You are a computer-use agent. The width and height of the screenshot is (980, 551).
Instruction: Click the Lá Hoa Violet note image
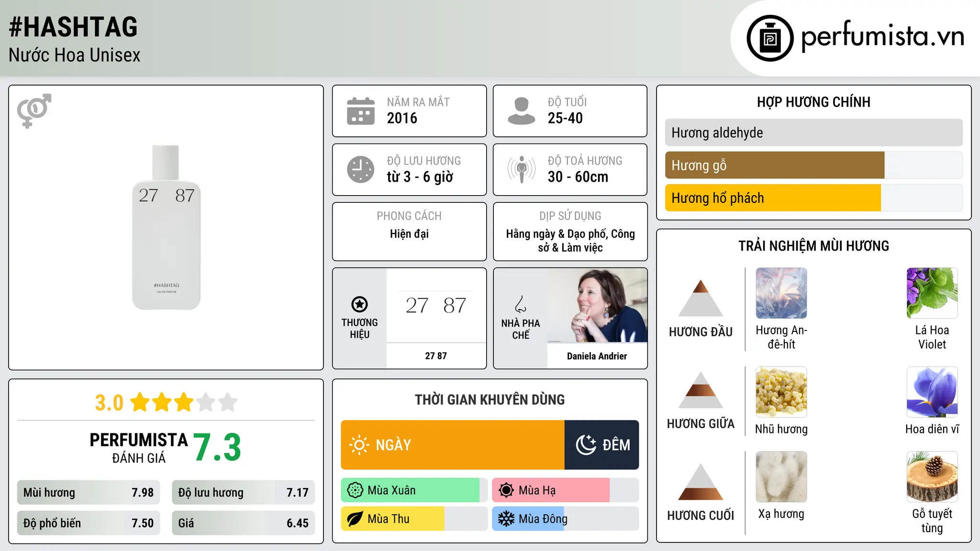point(932,293)
